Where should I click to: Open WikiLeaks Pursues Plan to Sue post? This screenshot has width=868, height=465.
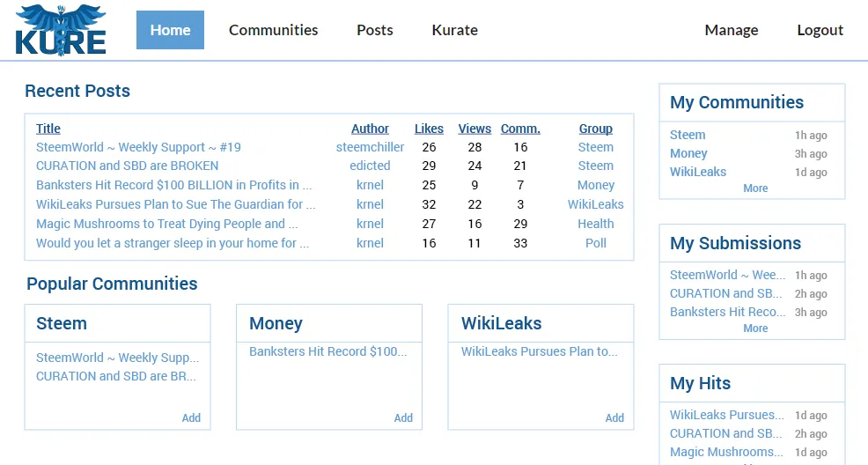[175, 204]
